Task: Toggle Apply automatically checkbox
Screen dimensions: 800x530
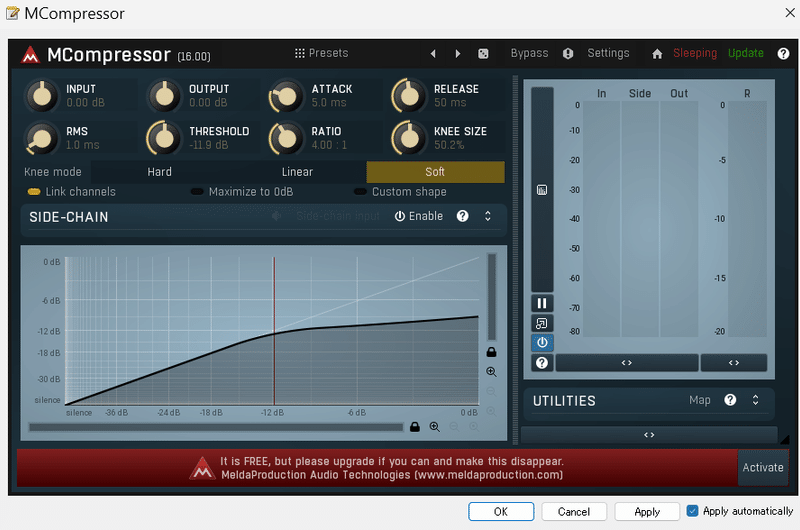Action: click(692, 511)
